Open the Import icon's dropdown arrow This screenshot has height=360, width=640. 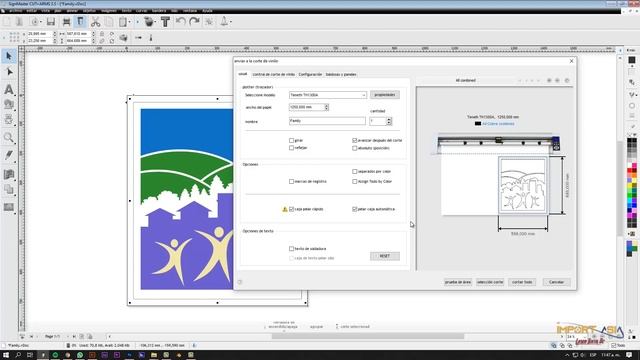(41, 22)
